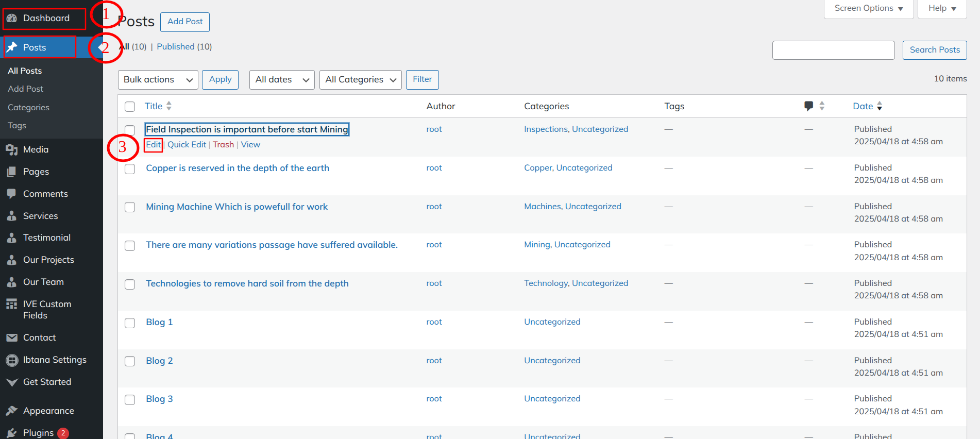This screenshot has width=980, height=439.
Task: Click Quick Edit under the Field Inspection post
Action: (187, 145)
